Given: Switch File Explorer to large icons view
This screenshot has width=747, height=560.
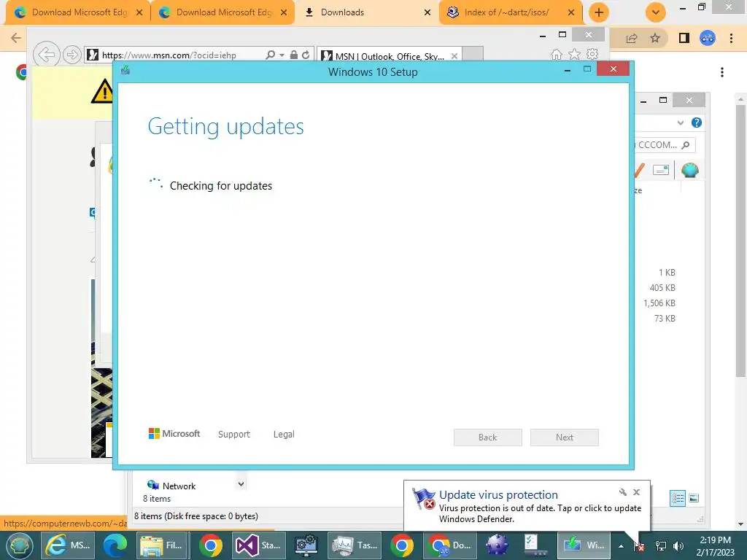Looking at the screenshot, I should tap(694, 499).
